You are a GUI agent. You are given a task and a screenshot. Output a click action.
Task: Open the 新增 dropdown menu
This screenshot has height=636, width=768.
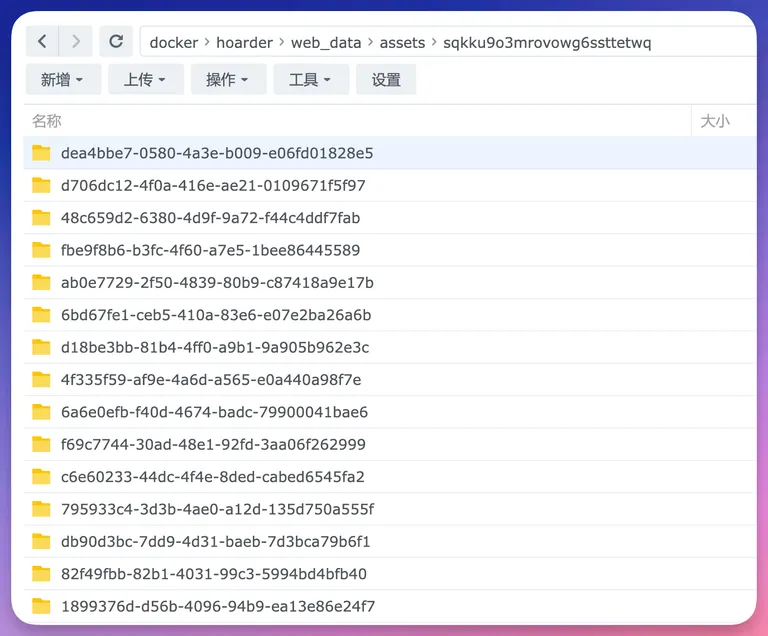(63, 80)
